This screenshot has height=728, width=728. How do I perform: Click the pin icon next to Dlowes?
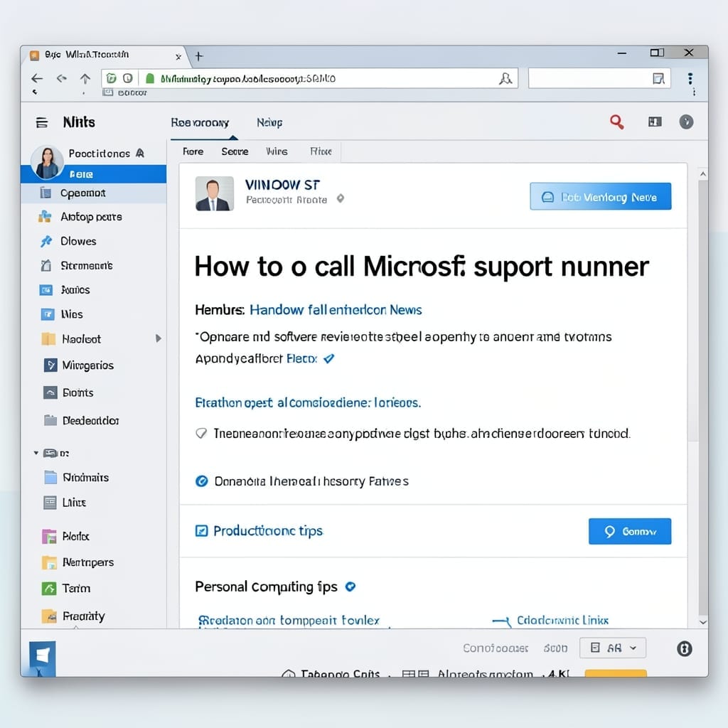click(x=46, y=241)
